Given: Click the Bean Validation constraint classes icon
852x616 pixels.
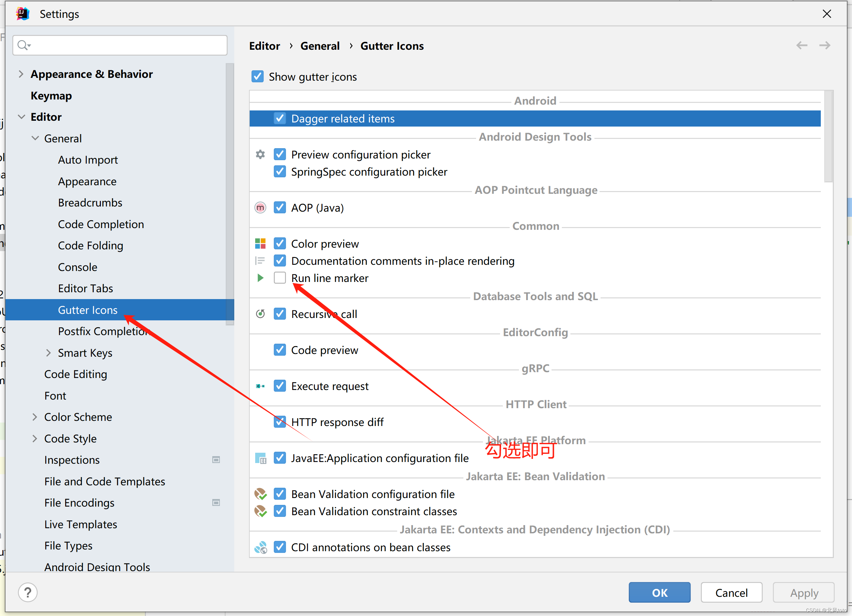Looking at the screenshot, I should click(261, 511).
